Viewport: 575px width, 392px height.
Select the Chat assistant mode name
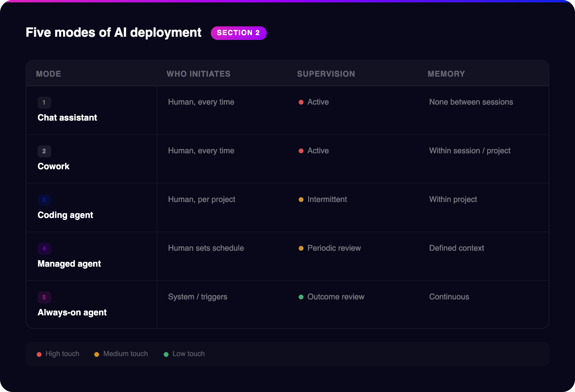(x=67, y=118)
